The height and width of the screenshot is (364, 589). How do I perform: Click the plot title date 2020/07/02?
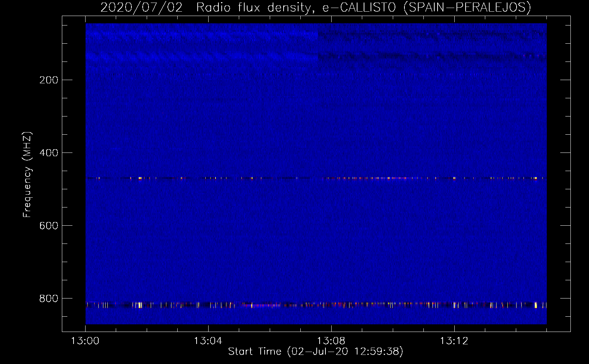pyautogui.click(x=142, y=8)
